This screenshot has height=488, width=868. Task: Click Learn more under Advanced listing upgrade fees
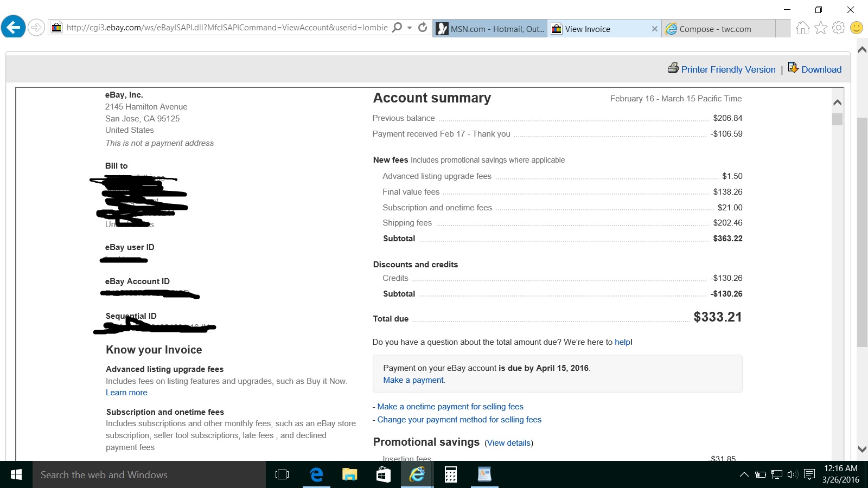tap(126, 392)
